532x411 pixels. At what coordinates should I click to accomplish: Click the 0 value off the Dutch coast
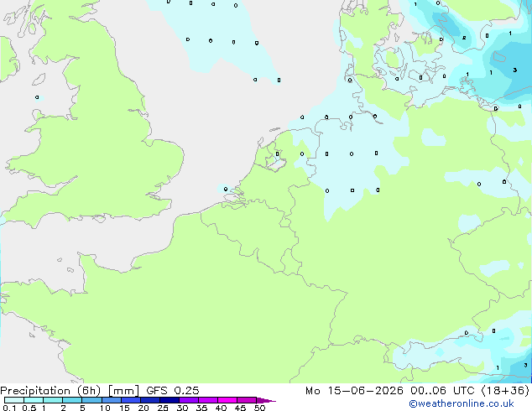tap(226, 189)
